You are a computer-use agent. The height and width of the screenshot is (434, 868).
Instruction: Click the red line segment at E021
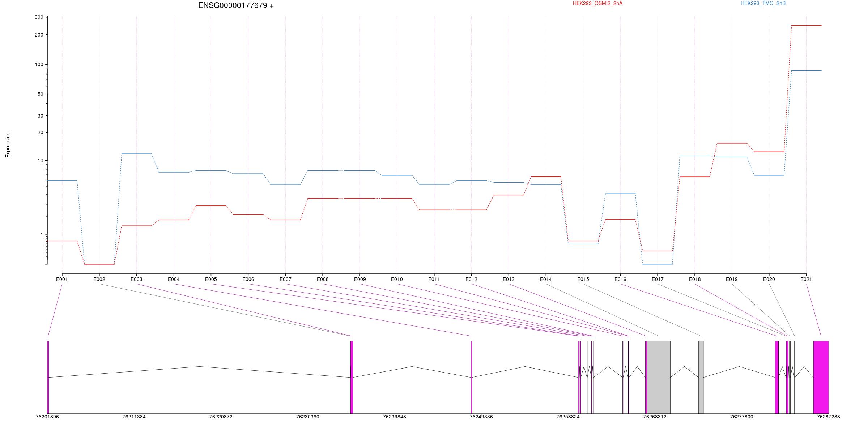pos(806,26)
